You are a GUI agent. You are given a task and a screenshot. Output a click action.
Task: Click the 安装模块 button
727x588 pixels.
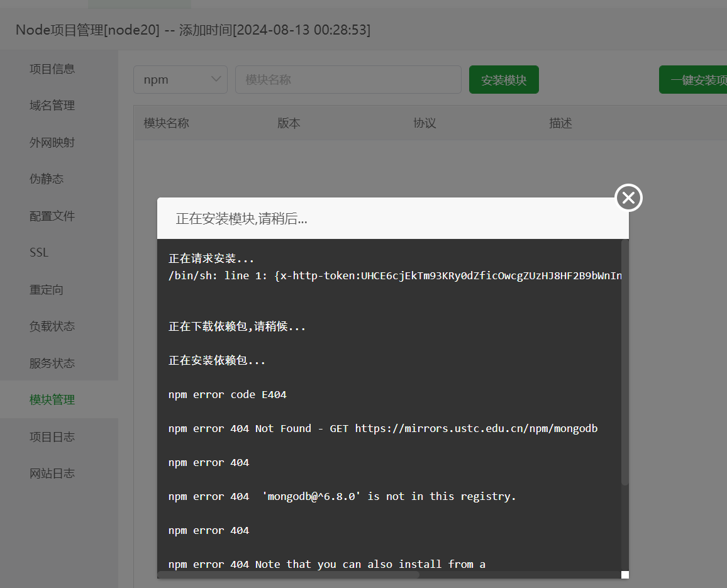pos(504,80)
